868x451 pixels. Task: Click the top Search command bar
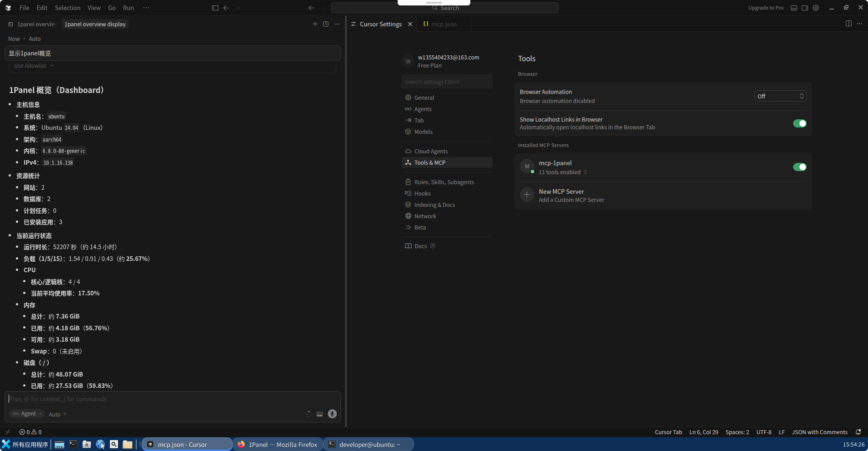pos(445,8)
